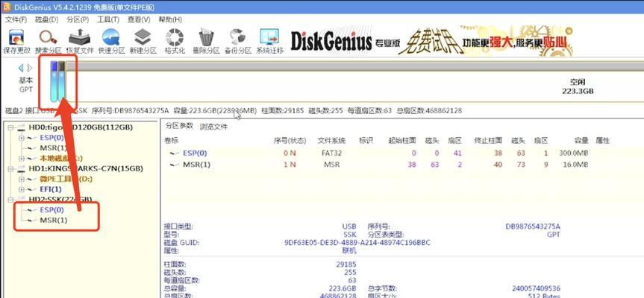Go to previous disk with left arrow
This screenshot has height=298, width=644.
[x=21, y=68]
